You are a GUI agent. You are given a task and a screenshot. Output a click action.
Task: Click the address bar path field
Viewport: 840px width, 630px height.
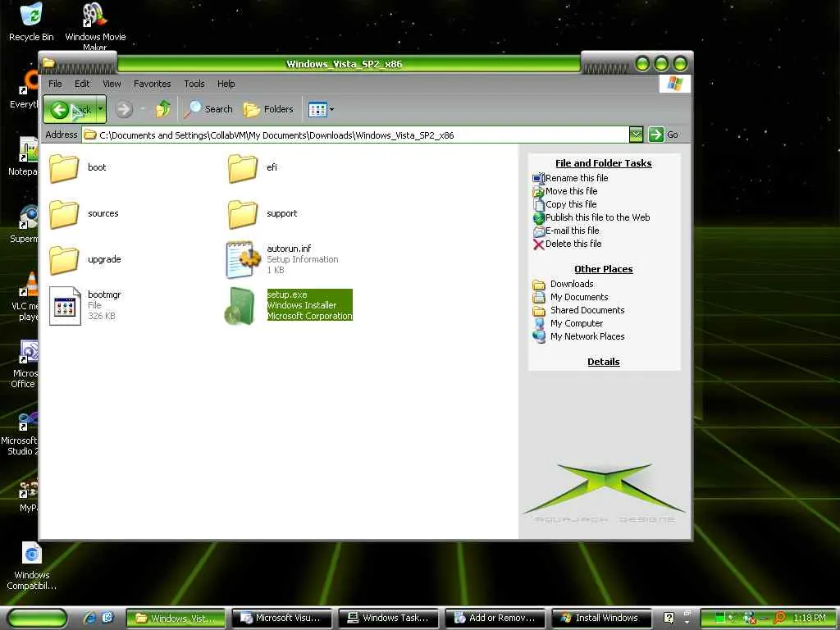355,135
